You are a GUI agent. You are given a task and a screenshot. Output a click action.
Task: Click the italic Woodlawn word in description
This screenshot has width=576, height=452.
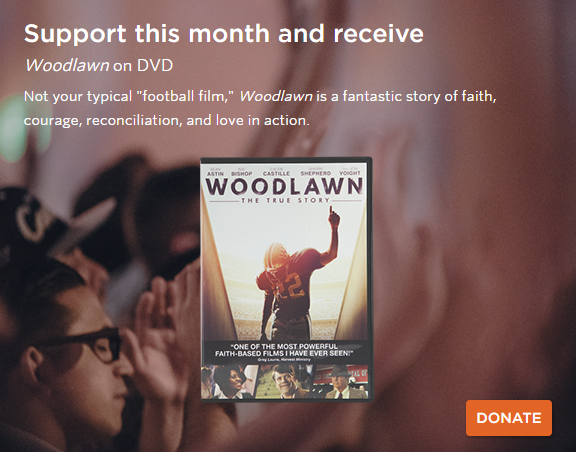(x=276, y=97)
